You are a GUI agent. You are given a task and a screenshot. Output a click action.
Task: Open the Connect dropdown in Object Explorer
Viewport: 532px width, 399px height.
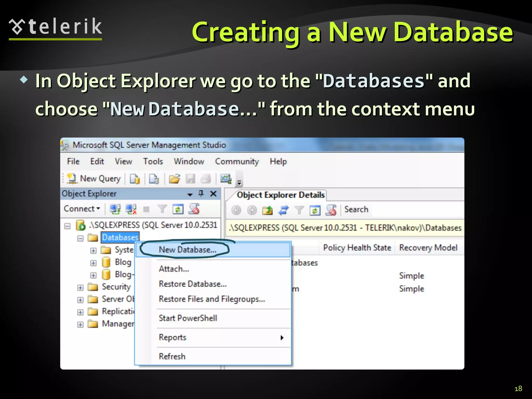[x=82, y=209]
